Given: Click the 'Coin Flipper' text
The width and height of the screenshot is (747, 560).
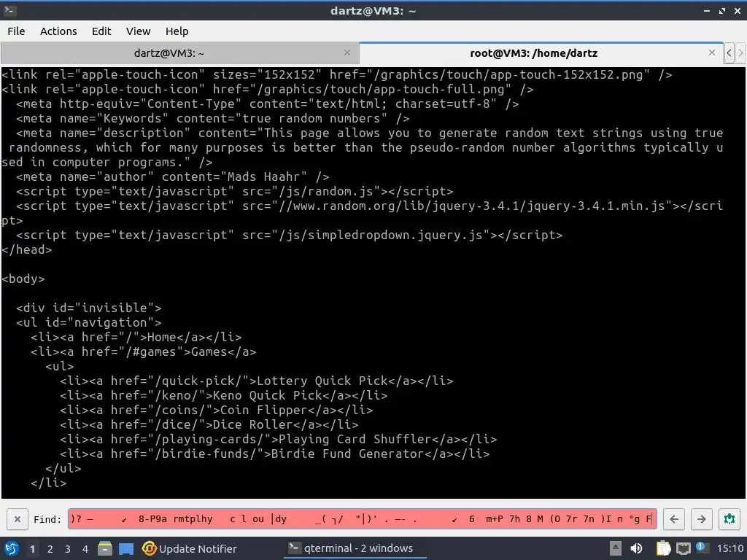Looking at the screenshot, I should point(264,410).
